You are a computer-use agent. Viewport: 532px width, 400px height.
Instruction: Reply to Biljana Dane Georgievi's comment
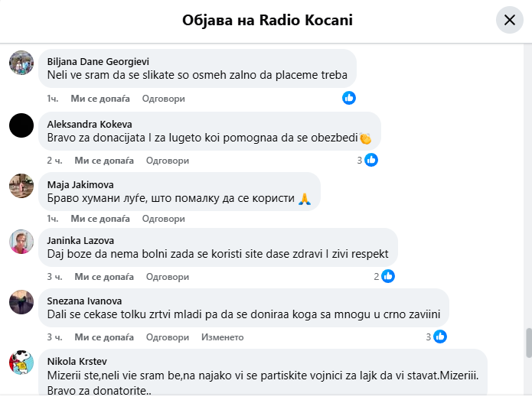pos(164,99)
